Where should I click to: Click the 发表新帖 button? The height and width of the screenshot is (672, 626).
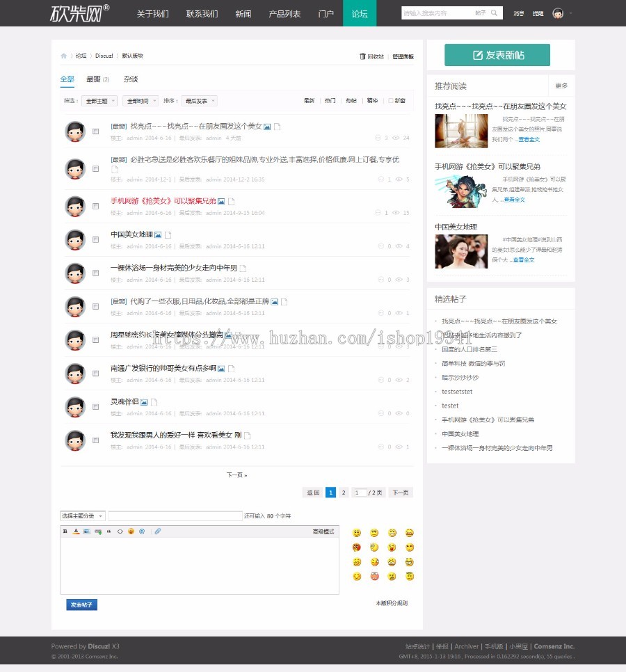497,54
